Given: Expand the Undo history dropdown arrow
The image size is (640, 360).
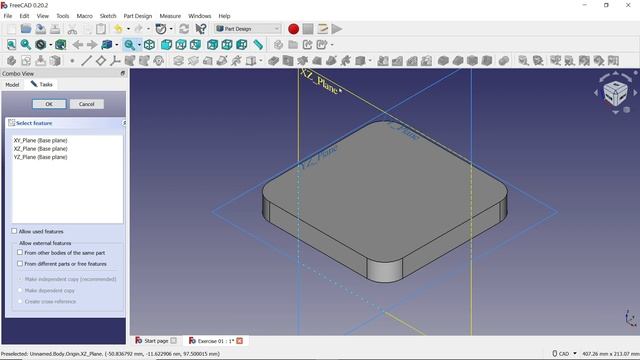Looking at the screenshot, I should point(128,29).
